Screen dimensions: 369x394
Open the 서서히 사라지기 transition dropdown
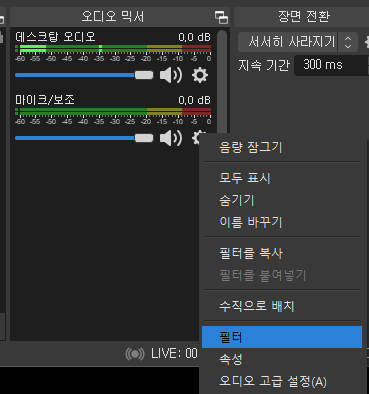point(298,42)
